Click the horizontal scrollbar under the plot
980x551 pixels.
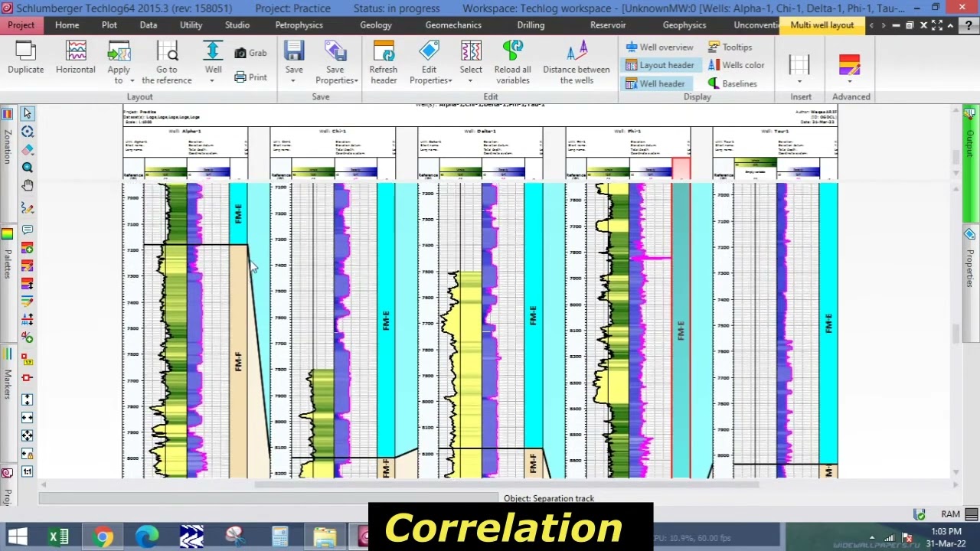click(x=505, y=484)
